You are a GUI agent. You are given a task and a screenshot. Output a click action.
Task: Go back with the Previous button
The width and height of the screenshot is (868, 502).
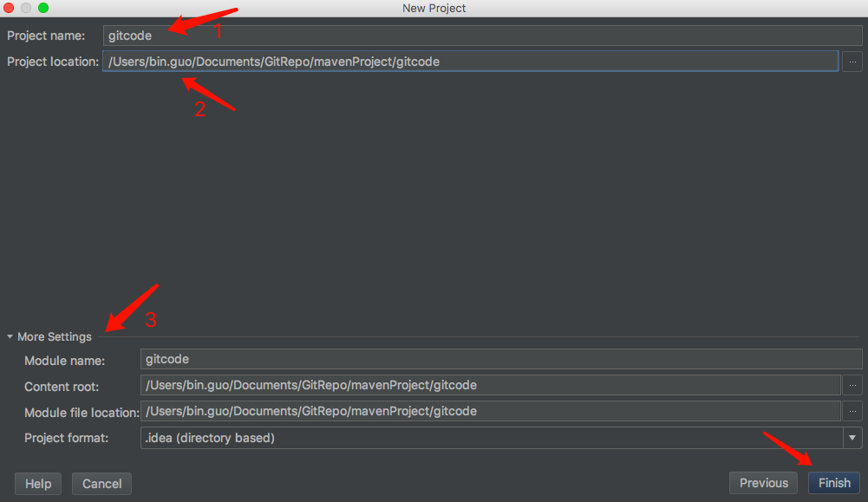pyautogui.click(x=763, y=483)
